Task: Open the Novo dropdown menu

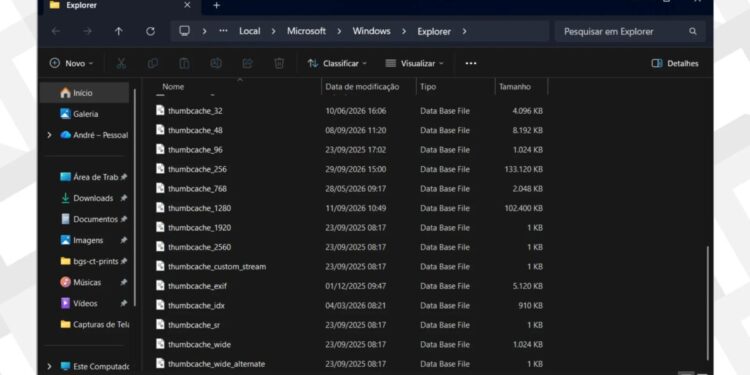Action: [x=72, y=63]
